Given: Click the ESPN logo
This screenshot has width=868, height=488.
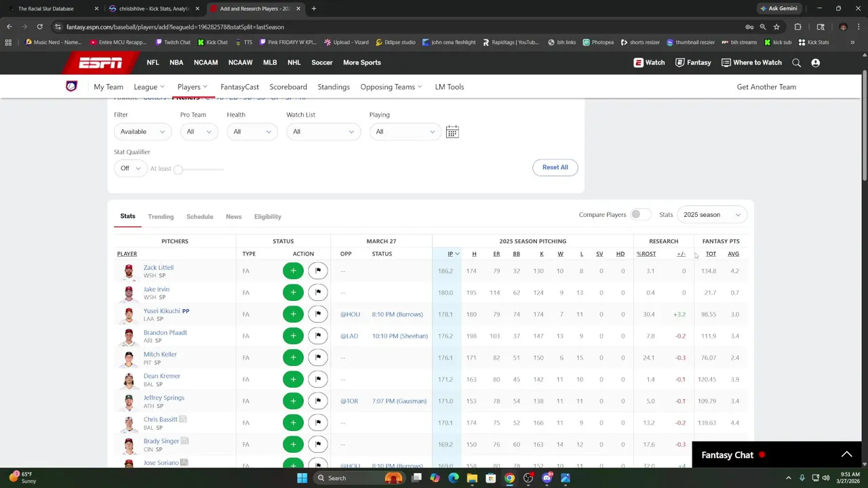Looking at the screenshot, I should click(x=100, y=62).
